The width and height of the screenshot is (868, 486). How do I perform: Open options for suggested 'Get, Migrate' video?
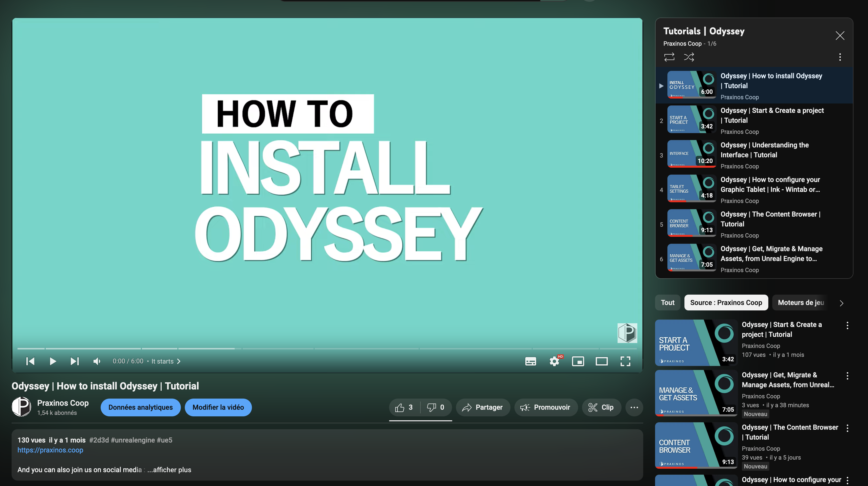(847, 376)
